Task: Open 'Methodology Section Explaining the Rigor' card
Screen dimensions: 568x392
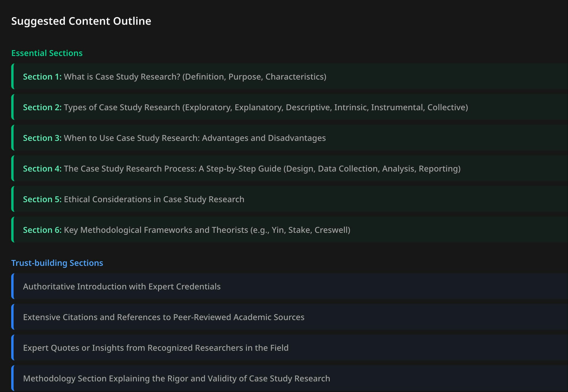Action: click(x=177, y=378)
